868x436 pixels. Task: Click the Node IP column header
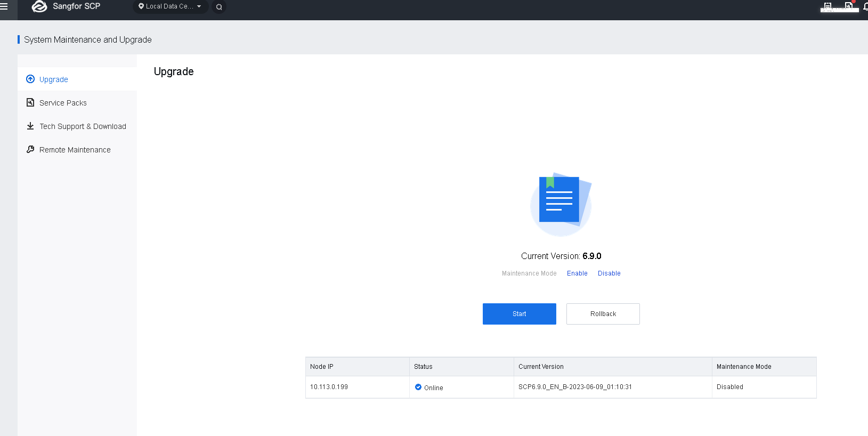click(x=322, y=367)
